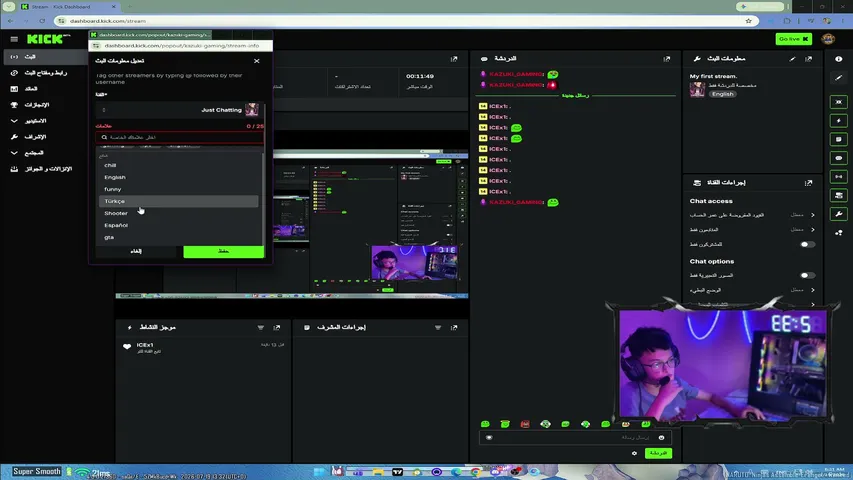Select the funny tag suggestion
This screenshot has height=480, width=853.
pos(178,189)
